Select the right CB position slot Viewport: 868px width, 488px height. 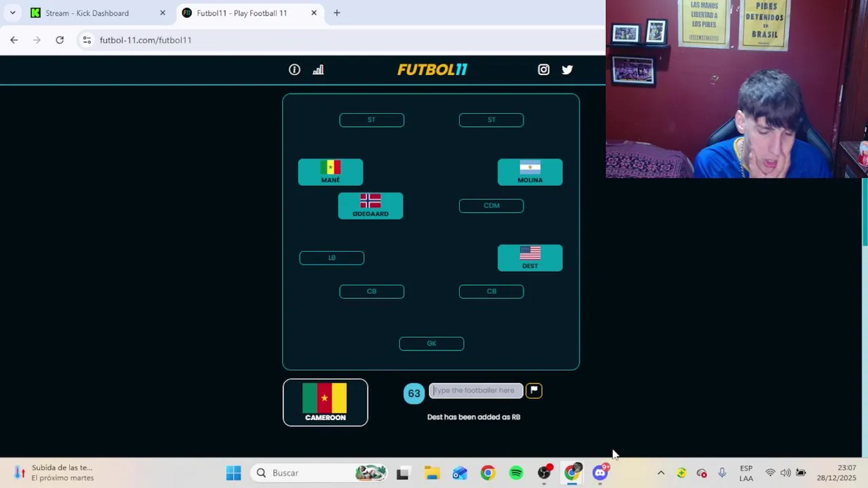pos(491,291)
